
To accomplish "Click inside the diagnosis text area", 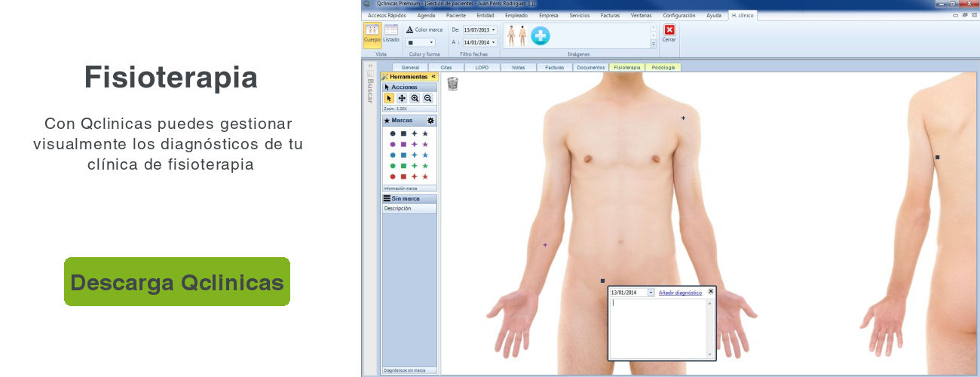I will click(x=657, y=328).
